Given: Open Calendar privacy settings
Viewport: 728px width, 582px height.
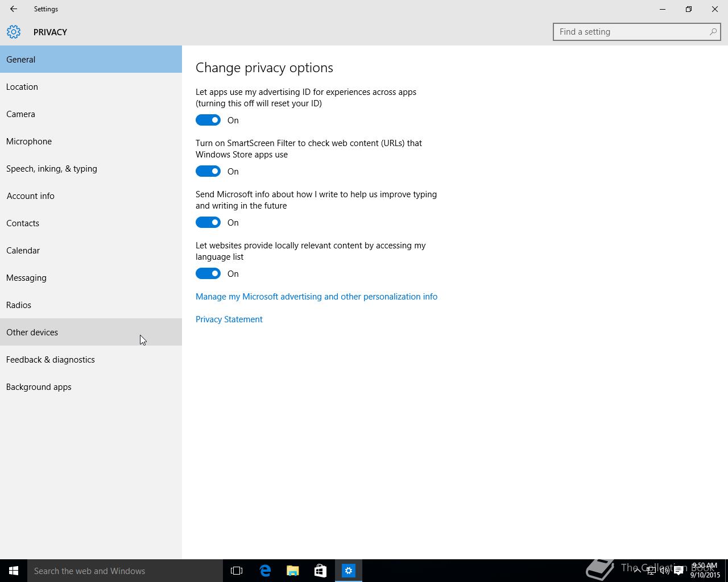Looking at the screenshot, I should pyautogui.click(x=91, y=250).
